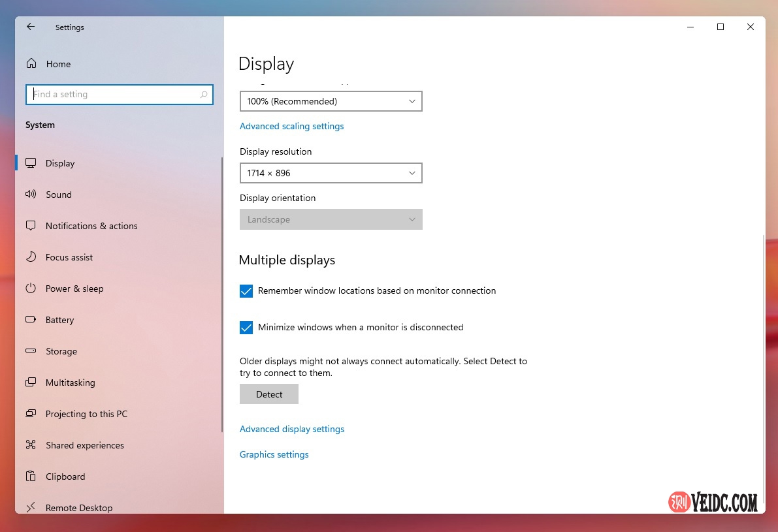Focus the Find a setting search box
778x532 pixels.
[114, 95]
